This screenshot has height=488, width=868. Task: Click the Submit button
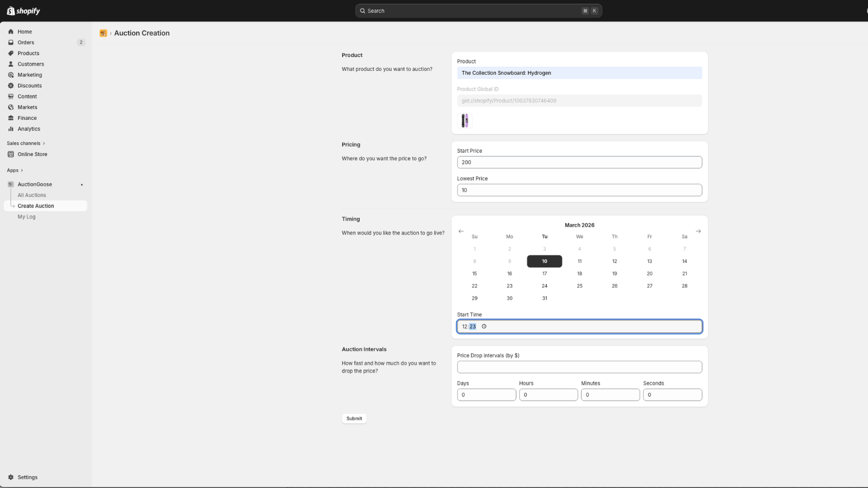click(x=354, y=419)
